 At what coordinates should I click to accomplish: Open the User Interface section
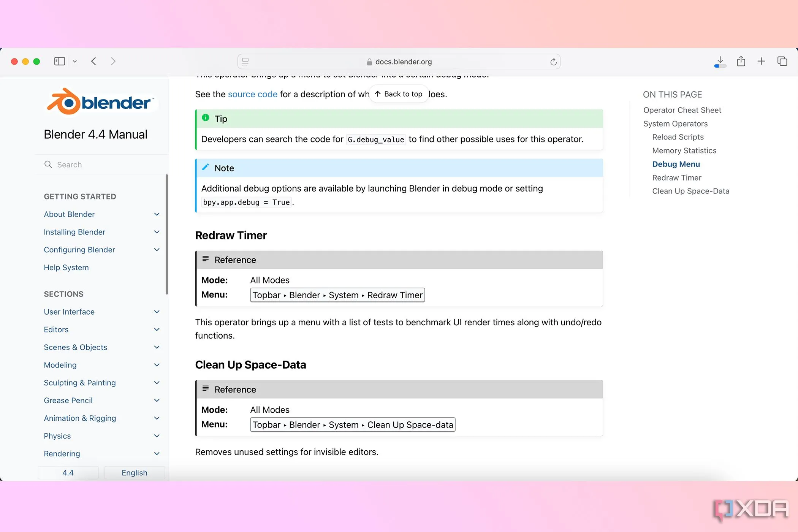[69, 312]
